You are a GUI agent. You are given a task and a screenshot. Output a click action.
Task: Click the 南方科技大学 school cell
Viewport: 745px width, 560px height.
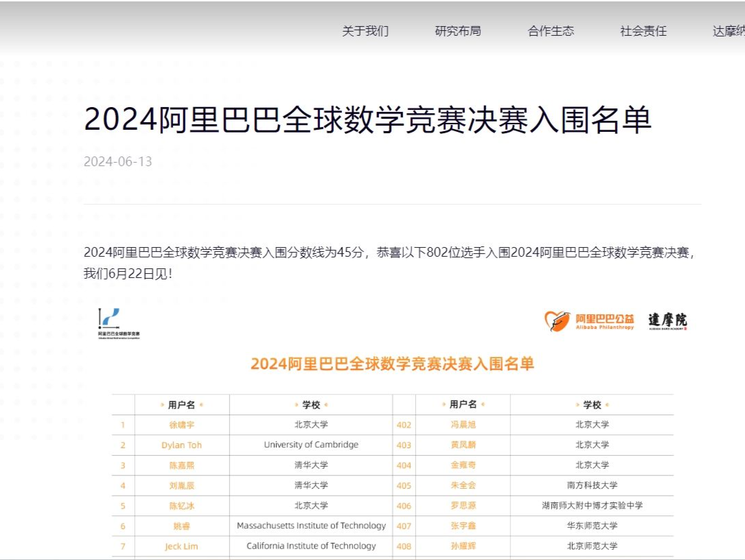coord(592,485)
